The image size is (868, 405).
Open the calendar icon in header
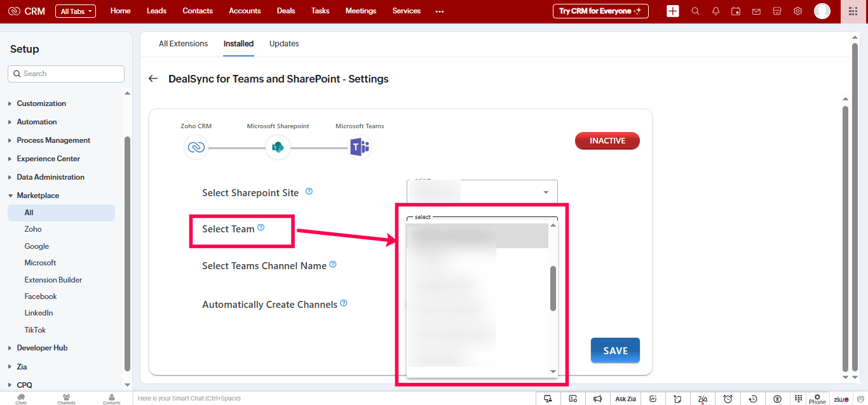point(736,11)
